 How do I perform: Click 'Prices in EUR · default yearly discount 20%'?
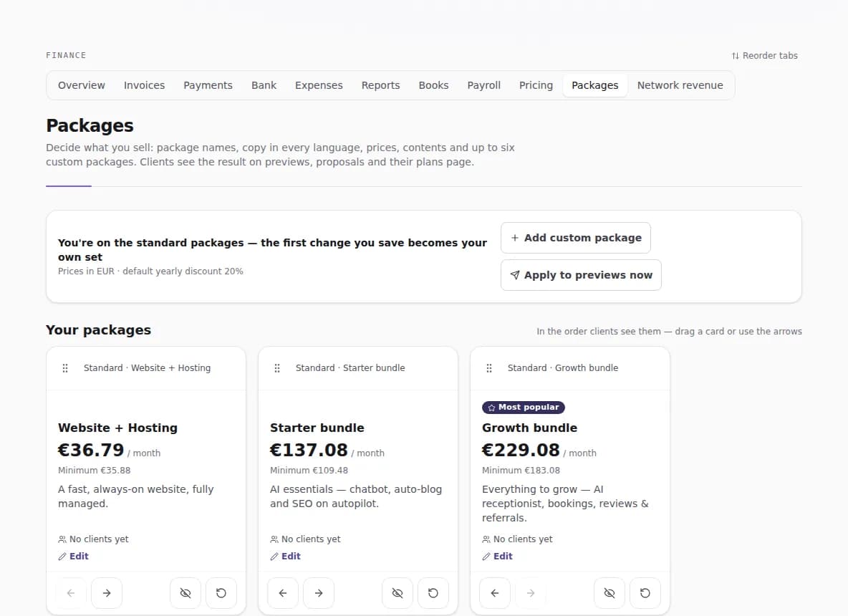pos(150,271)
